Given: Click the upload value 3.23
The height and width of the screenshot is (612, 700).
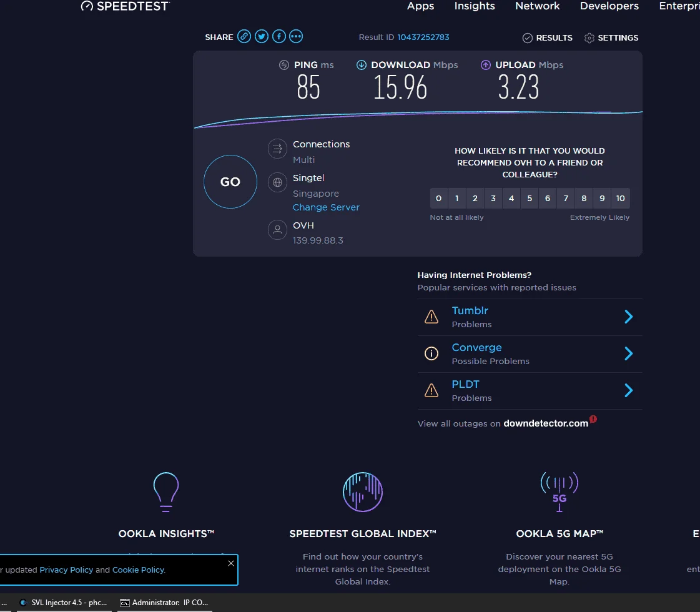Looking at the screenshot, I should point(518,87).
